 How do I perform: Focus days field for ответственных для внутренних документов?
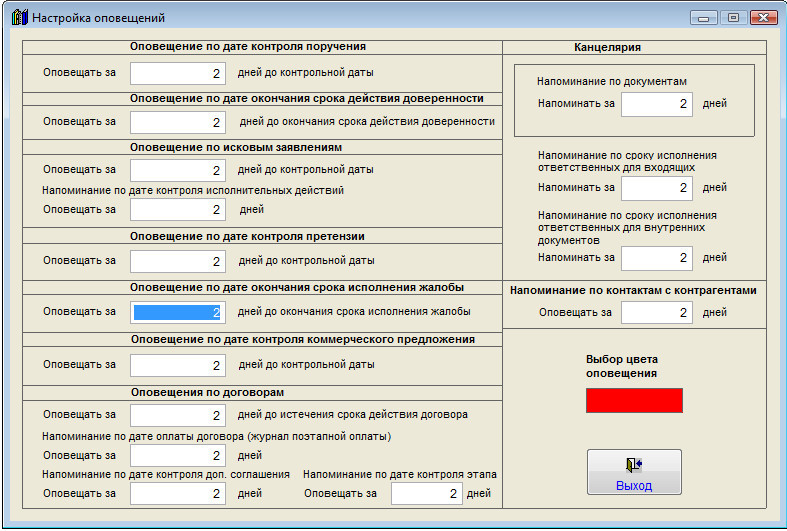657,258
